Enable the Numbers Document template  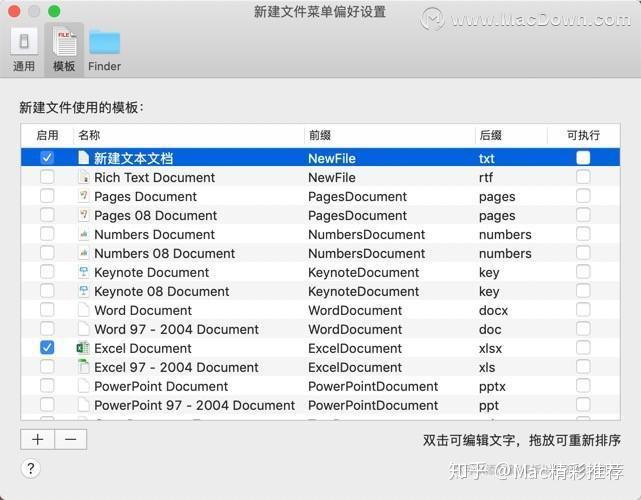(x=47, y=233)
